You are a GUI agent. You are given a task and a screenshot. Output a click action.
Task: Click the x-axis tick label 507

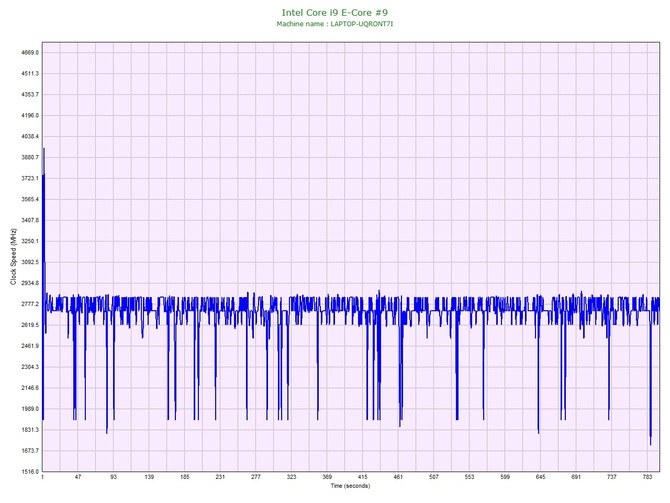coord(434,477)
